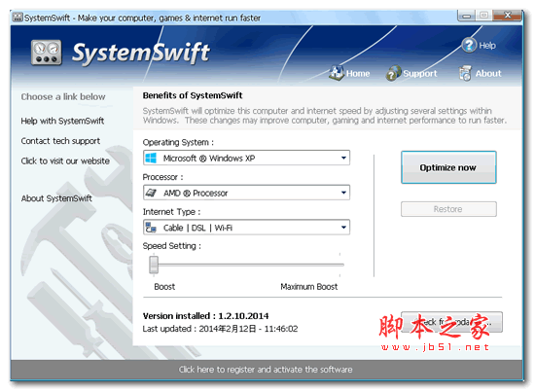
Task: Select the Cable | DSL | Wi-Fi combo box
Action: tap(246, 228)
